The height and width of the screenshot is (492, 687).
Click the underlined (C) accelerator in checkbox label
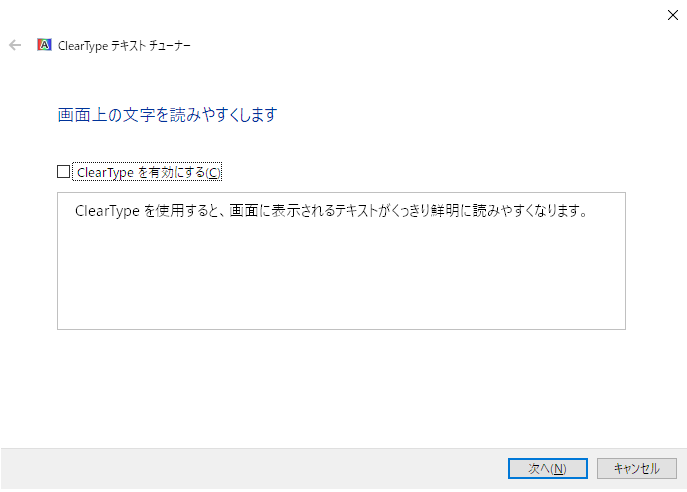[213, 173]
